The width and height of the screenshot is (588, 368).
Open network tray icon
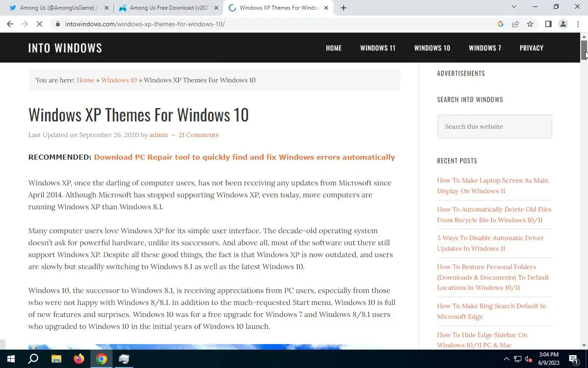point(518,359)
